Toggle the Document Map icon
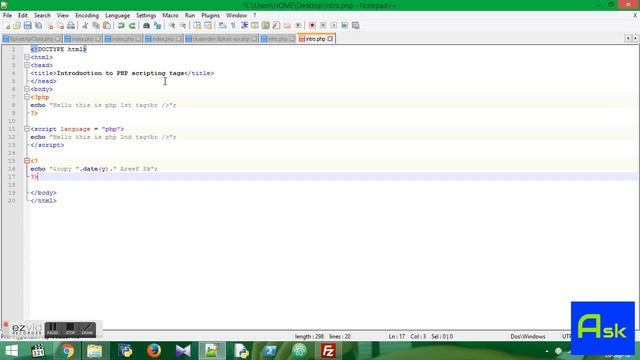This screenshot has width=640, height=360. (x=266, y=26)
